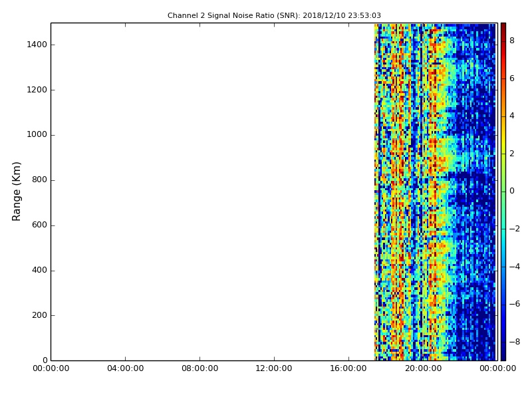
Task: Click the 1200 range tick label
Action: [x=37, y=90]
